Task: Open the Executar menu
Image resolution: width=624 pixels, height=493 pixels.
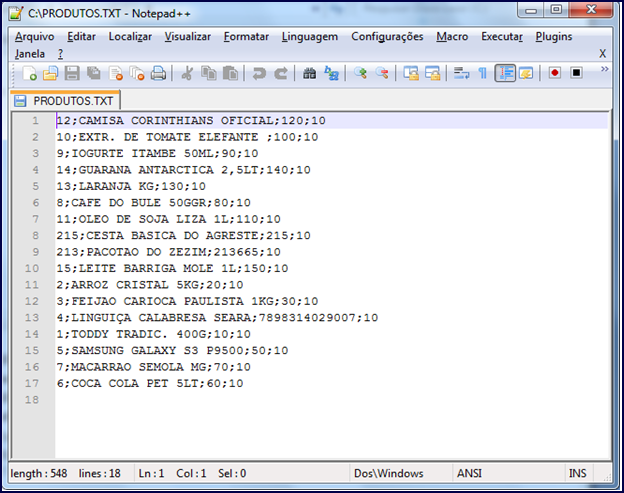Action: pyautogui.click(x=502, y=37)
